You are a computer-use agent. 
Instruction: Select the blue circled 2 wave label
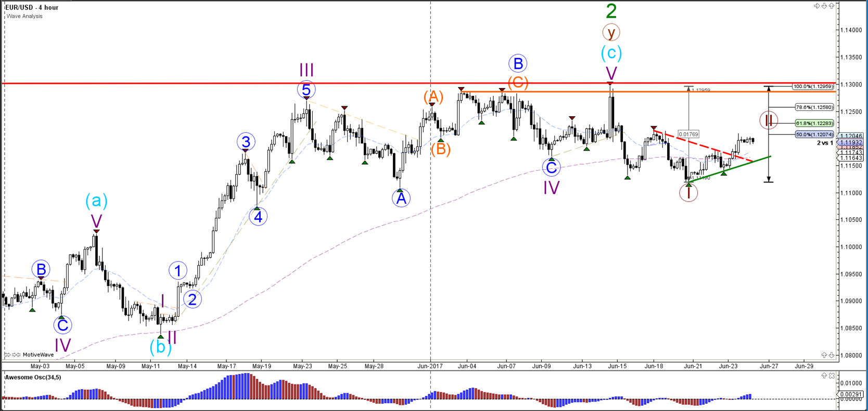[x=193, y=300]
